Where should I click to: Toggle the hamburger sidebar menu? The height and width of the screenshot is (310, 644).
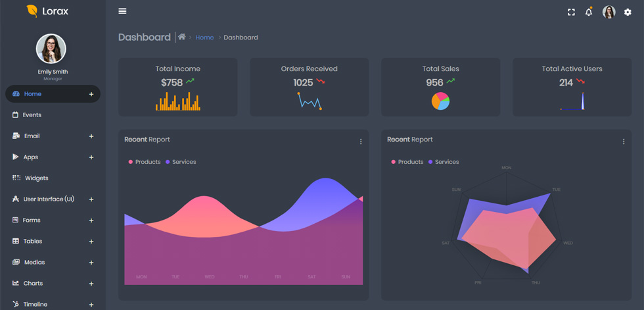[x=122, y=11]
